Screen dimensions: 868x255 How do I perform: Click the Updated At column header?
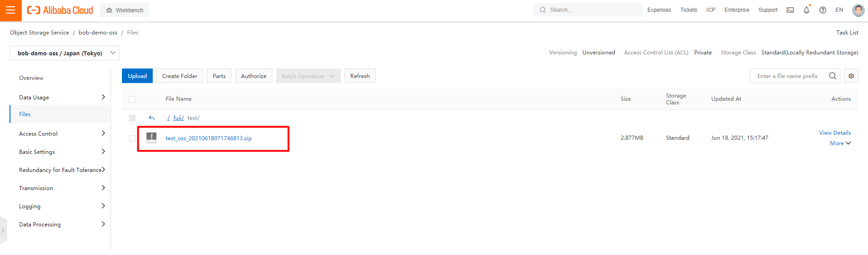(726, 99)
